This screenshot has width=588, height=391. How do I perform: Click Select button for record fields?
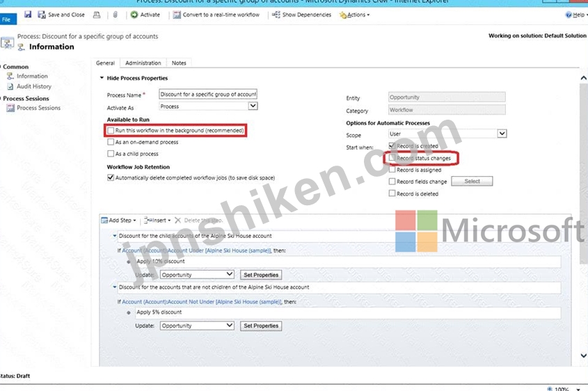472,182
